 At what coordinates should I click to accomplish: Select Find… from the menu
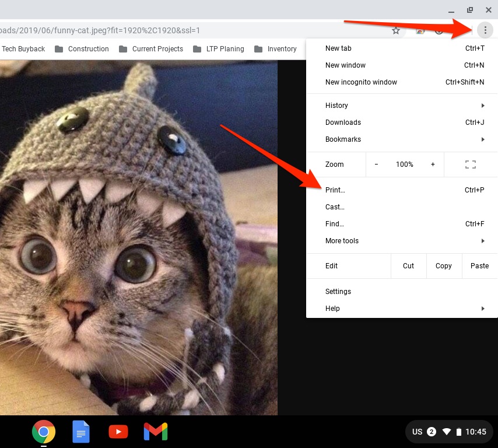click(402, 223)
